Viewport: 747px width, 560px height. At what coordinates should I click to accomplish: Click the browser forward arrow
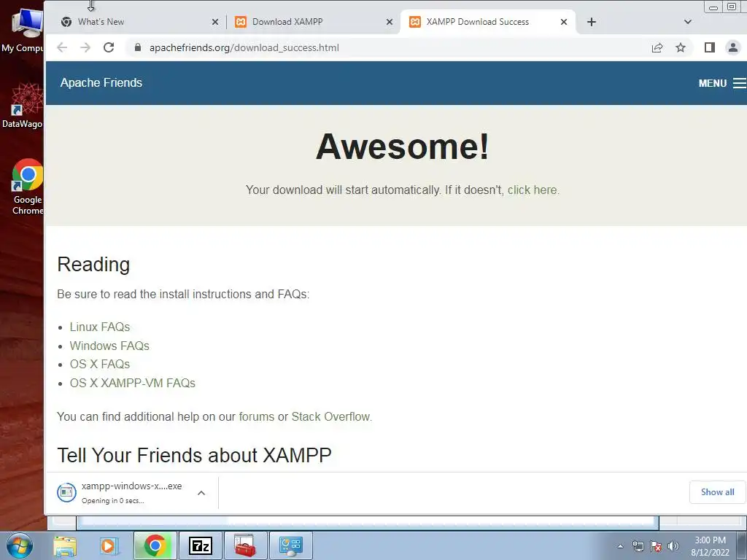pos(85,47)
